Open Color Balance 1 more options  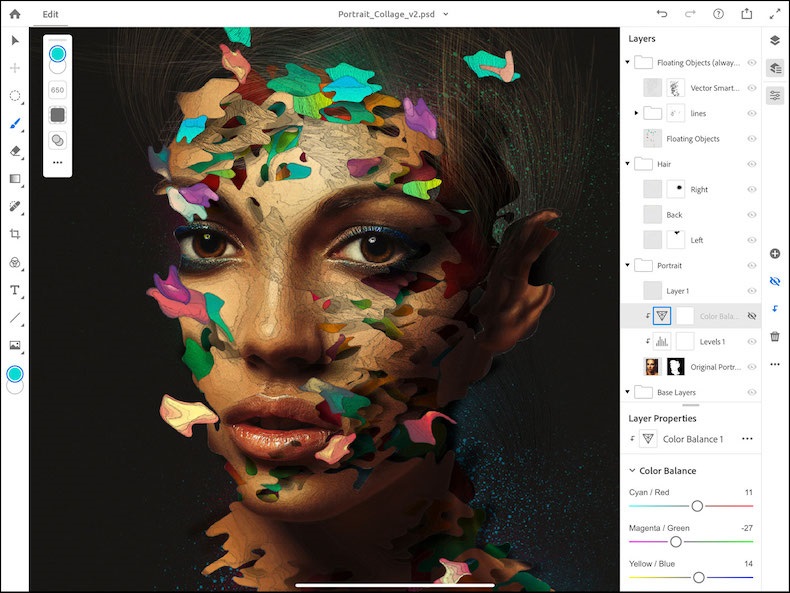pos(747,439)
